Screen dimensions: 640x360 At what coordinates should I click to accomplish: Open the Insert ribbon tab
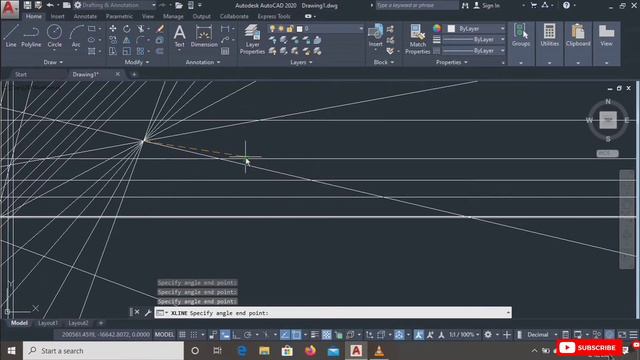(58, 16)
